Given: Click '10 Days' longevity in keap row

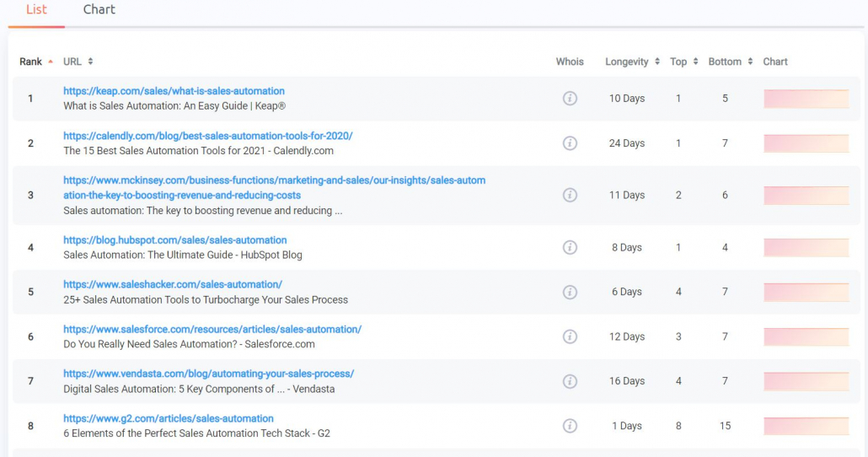Looking at the screenshot, I should [627, 99].
